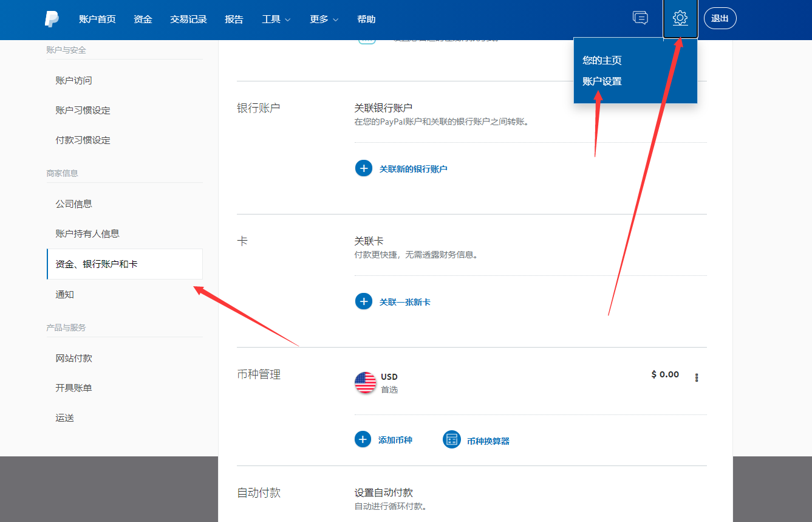Click the 关联新的银行账户 link
Screen dimensions: 812x522
coord(413,169)
